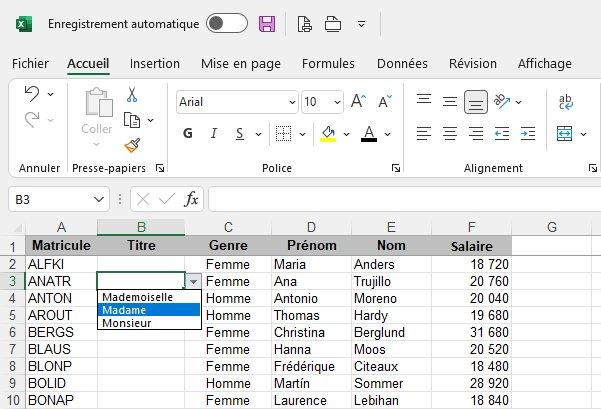Apply the black font color A
The height and width of the screenshot is (409, 601).
(x=369, y=134)
